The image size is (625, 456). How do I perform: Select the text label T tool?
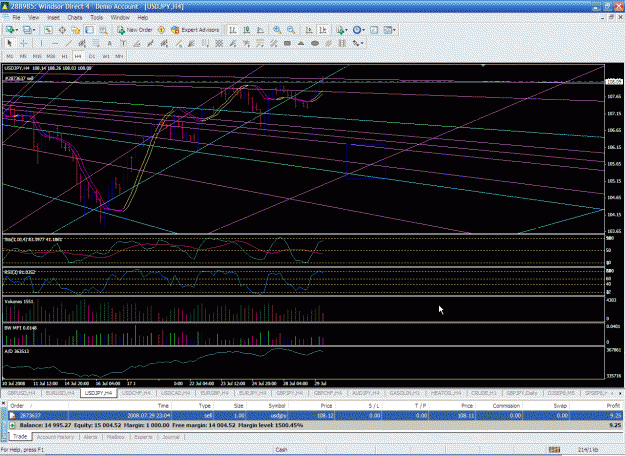tap(123, 43)
